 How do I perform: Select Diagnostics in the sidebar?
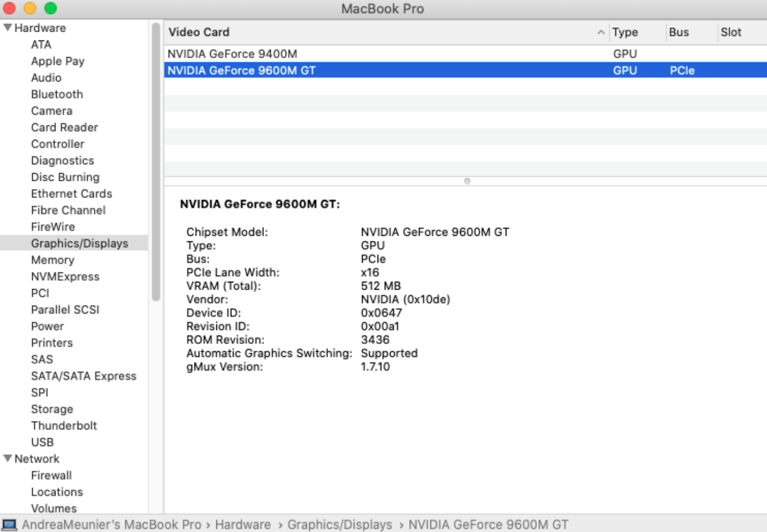click(x=63, y=161)
